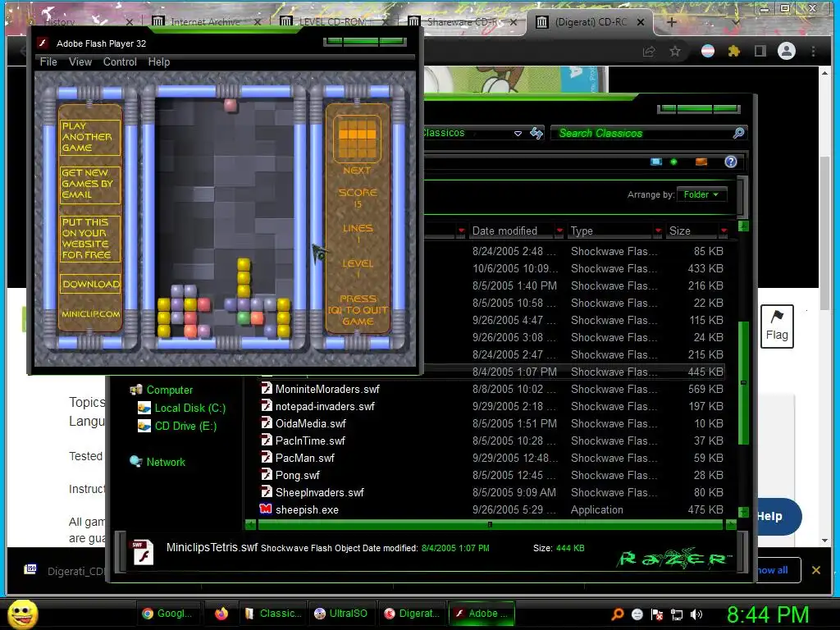This screenshot has height=630, width=840.
Task: Open the Chrome profile avatar
Action: coord(787,51)
